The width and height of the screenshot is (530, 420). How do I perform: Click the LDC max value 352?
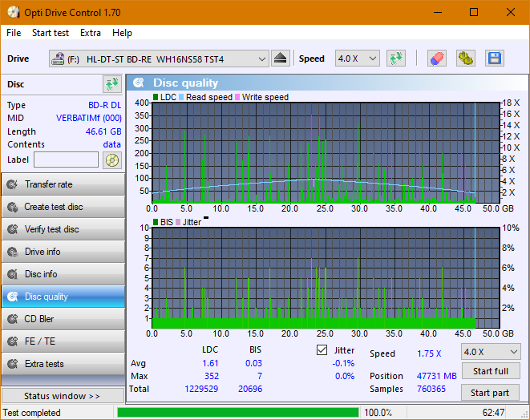point(212,376)
